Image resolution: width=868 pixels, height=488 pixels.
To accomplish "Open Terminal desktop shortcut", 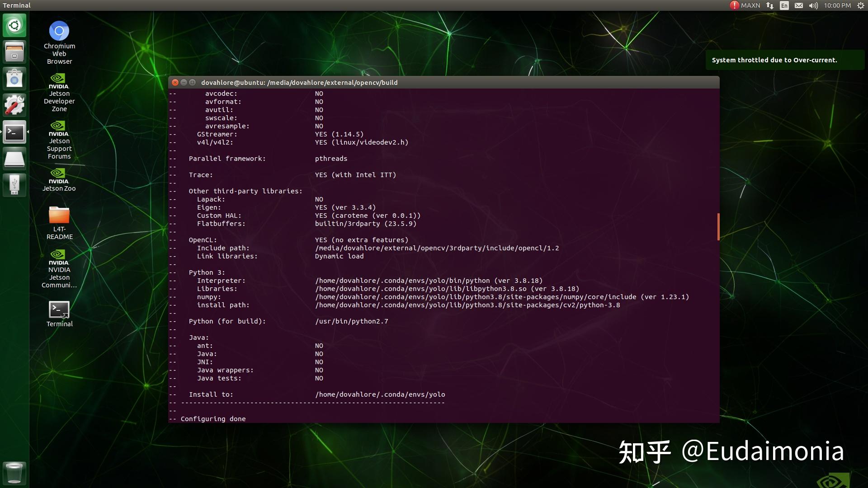I will click(59, 310).
